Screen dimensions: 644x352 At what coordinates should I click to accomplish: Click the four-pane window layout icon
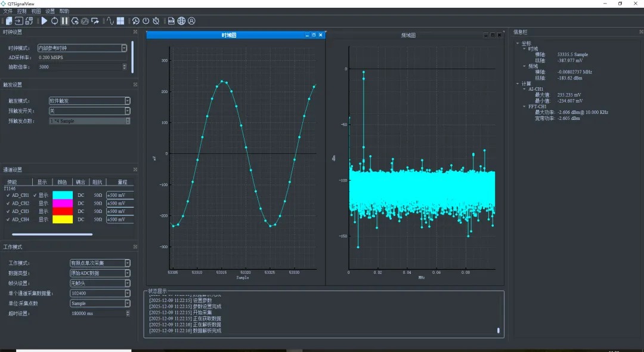pos(120,21)
